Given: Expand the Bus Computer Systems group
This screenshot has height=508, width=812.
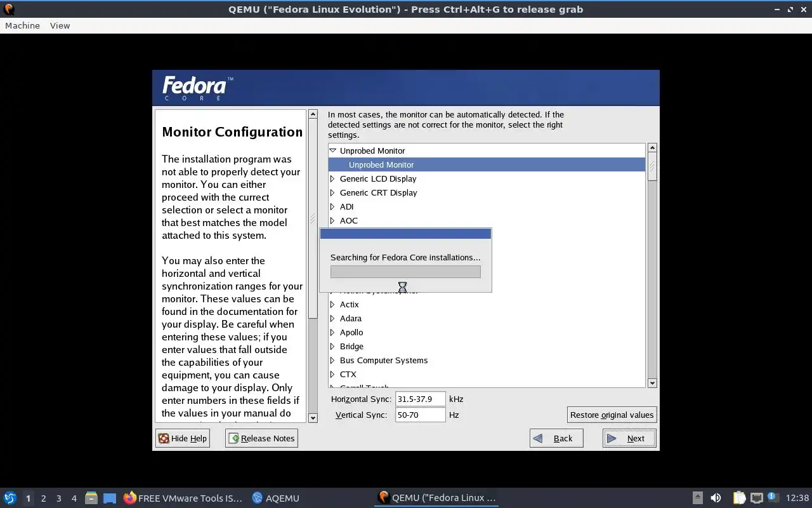Looking at the screenshot, I should point(332,360).
